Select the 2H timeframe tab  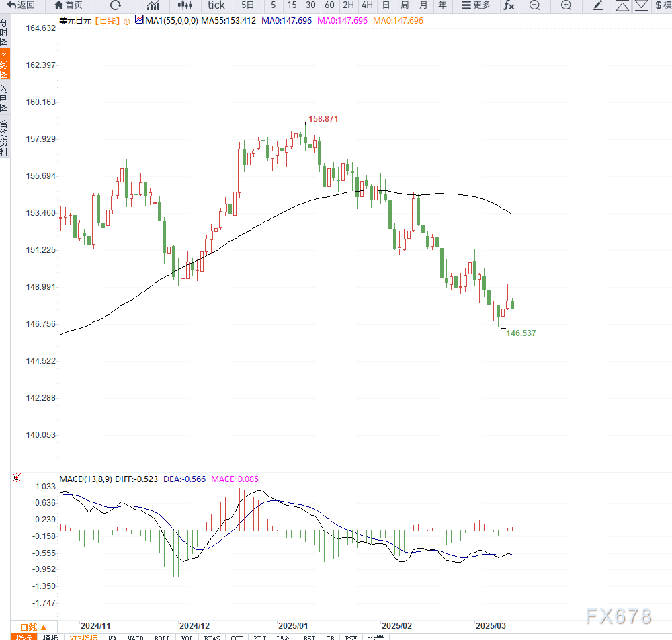pos(348,5)
